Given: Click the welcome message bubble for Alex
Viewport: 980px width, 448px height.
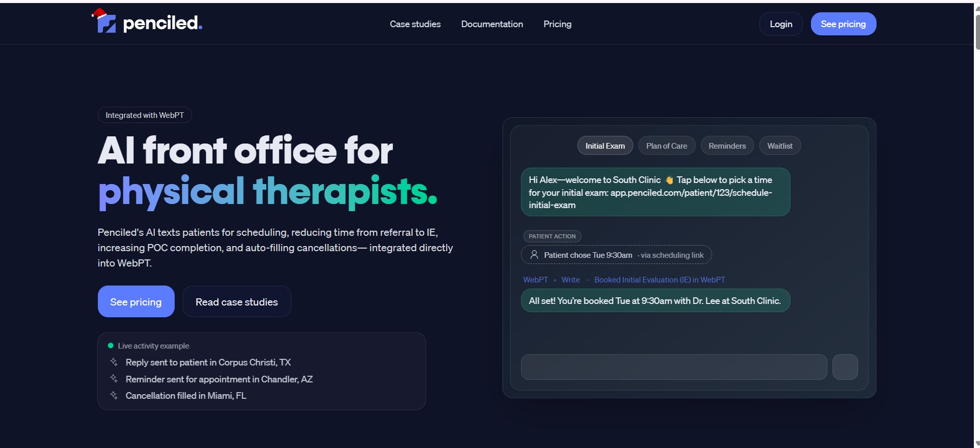Looking at the screenshot, I should 655,192.
